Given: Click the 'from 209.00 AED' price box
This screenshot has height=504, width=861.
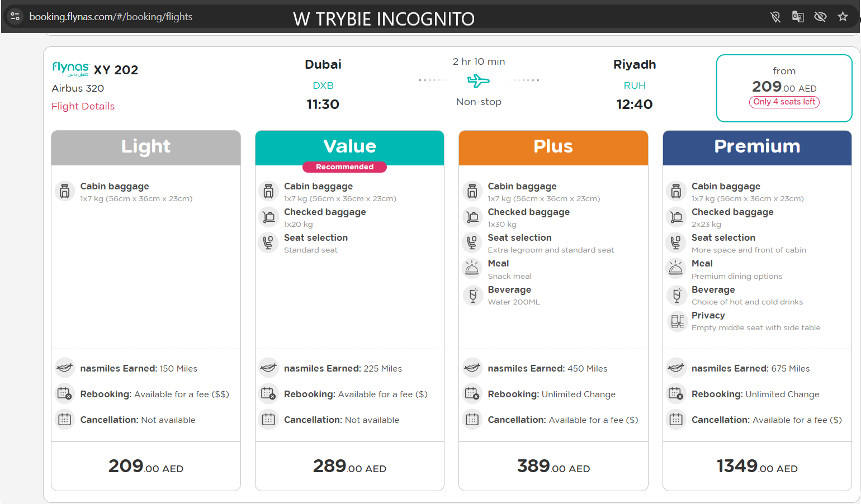Looking at the screenshot, I should [784, 88].
